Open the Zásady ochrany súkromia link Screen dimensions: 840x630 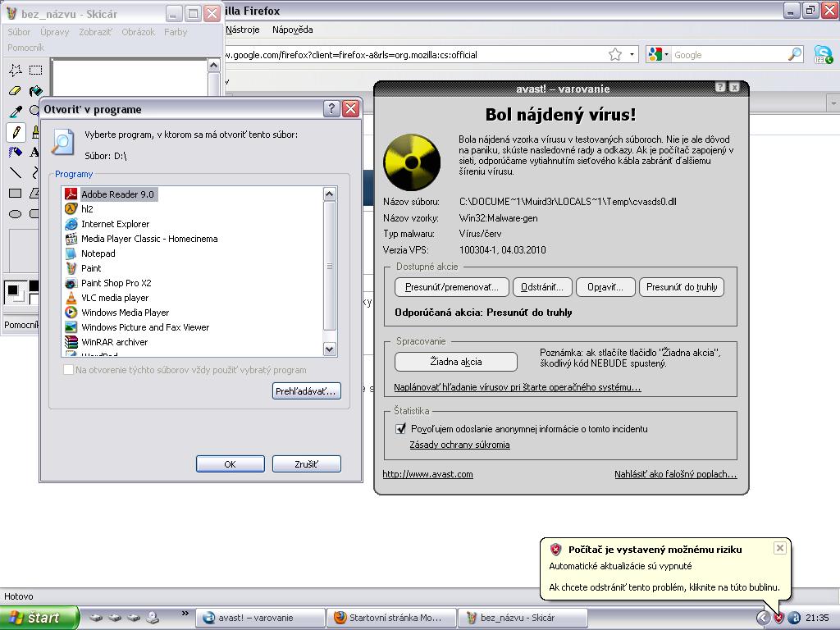pyautogui.click(x=459, y=445)
